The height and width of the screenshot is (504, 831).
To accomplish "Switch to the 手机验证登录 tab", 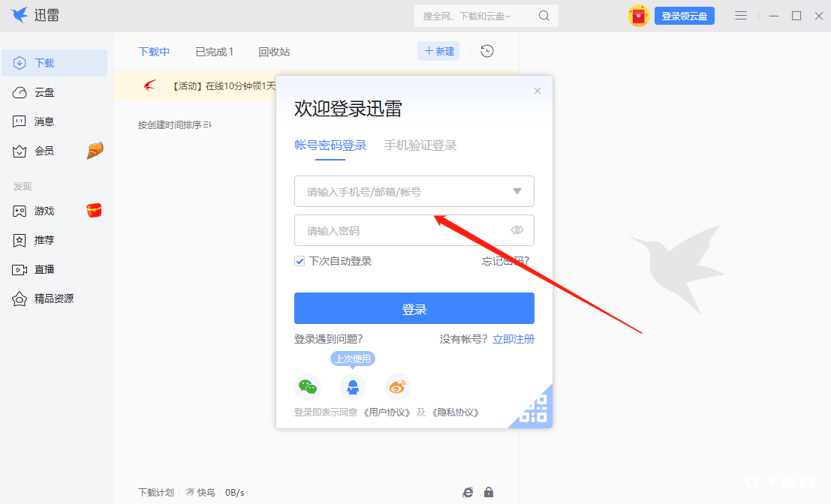I will [x=421, y=145].
